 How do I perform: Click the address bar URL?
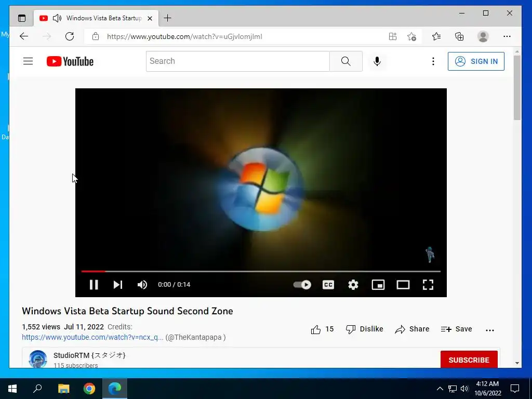point(184,36)
